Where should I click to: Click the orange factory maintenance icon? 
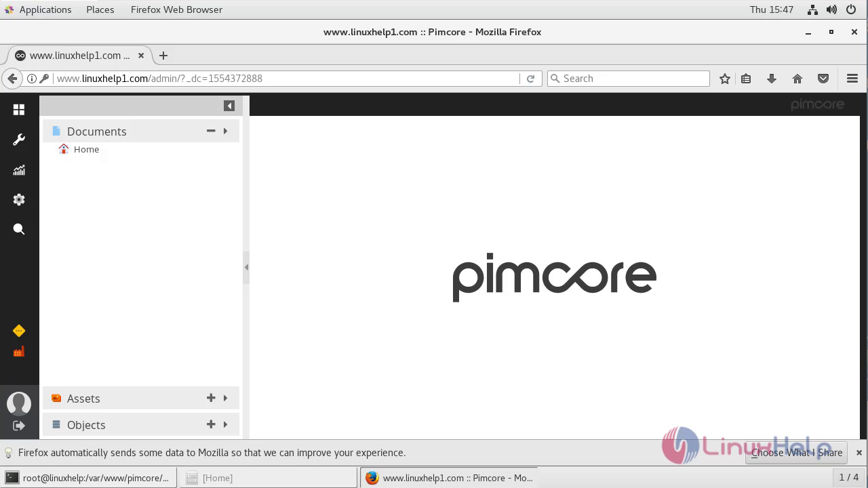point(19,351)
